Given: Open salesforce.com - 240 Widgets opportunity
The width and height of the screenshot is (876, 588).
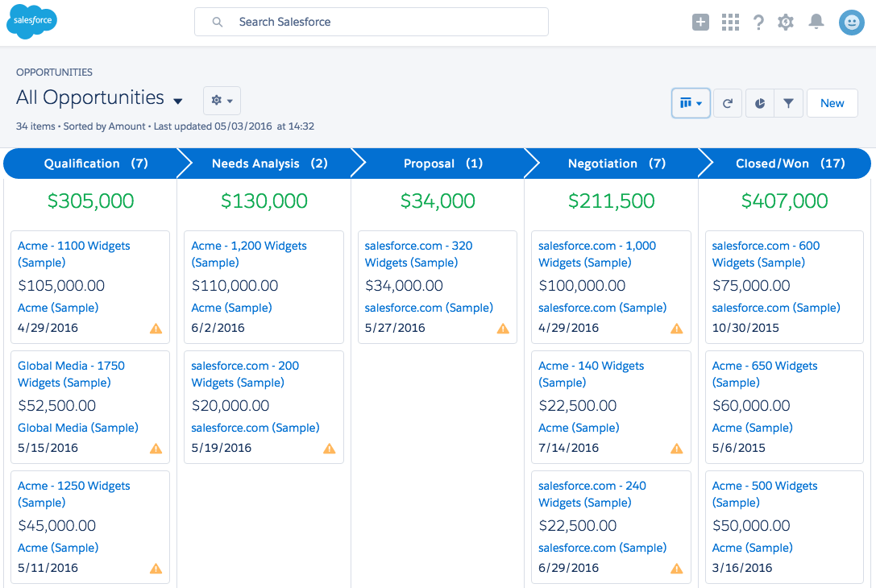Looking at the screenshot, I should [x=592, y=495].
